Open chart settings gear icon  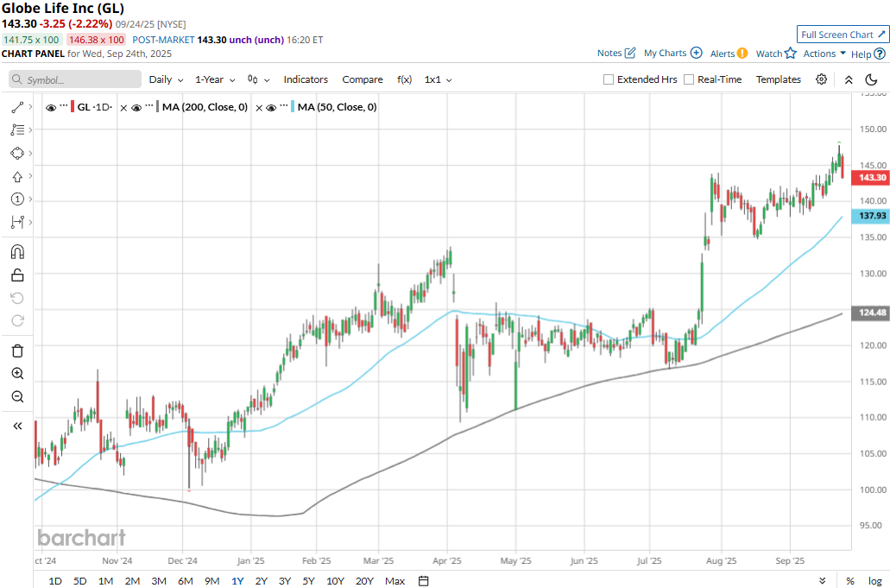pos(821,79)
